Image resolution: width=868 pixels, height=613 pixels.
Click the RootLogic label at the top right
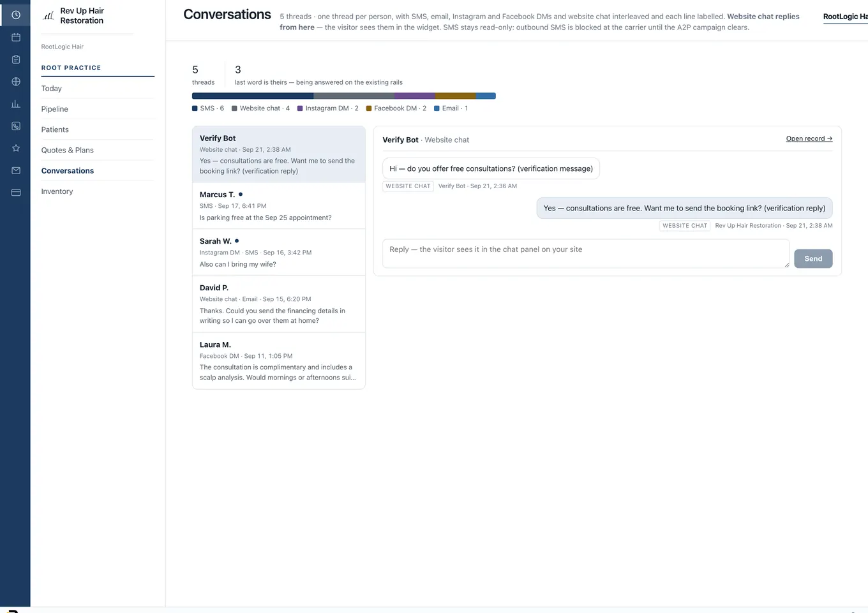click(846, 17)
